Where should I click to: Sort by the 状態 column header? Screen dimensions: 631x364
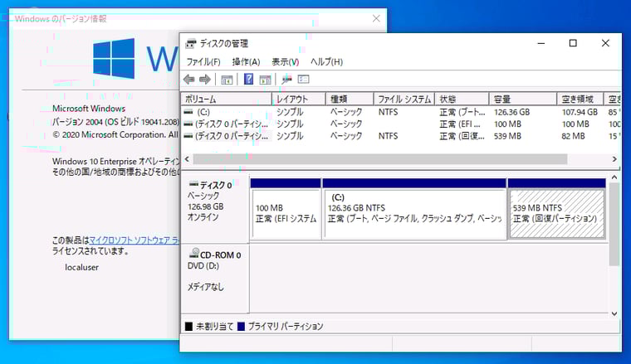pyautogui.click(x=462, y=99)
